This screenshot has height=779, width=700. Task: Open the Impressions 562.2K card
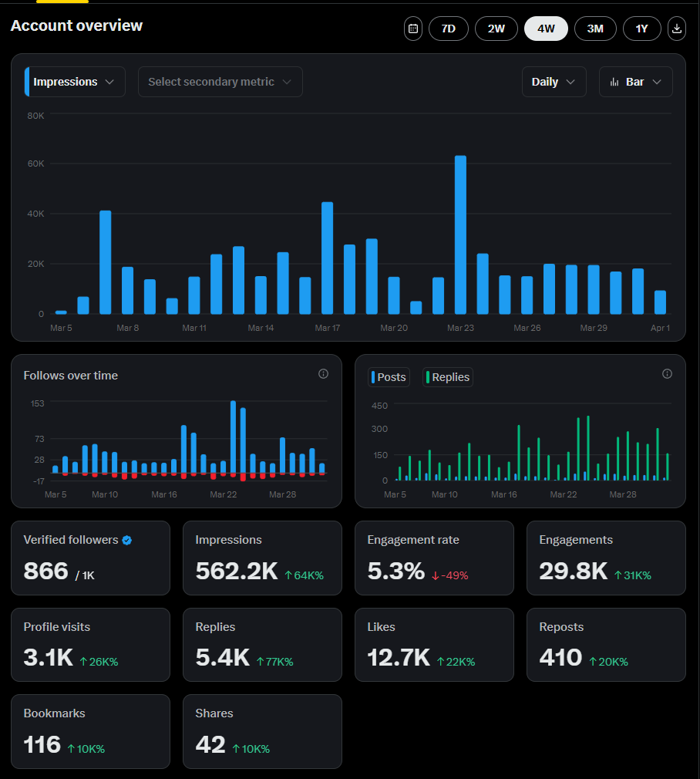click(263, 558)
